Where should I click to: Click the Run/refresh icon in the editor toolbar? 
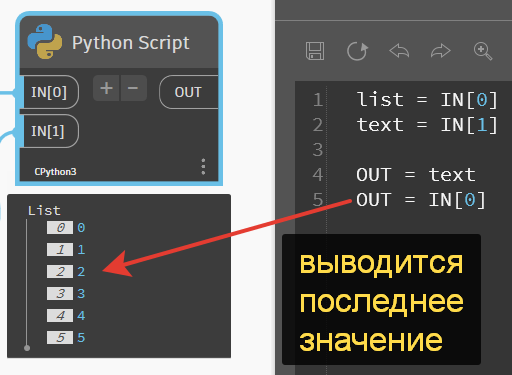click(x=357, y=51)
